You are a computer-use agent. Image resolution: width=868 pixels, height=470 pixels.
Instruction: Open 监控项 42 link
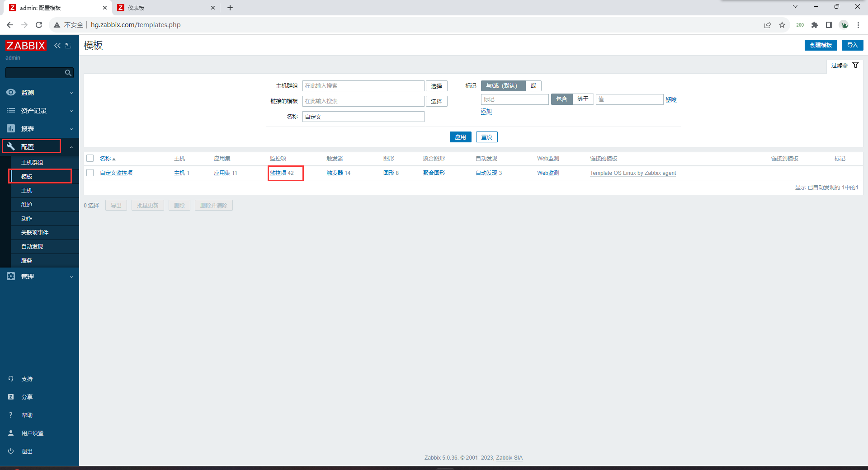tap(282, 173)
